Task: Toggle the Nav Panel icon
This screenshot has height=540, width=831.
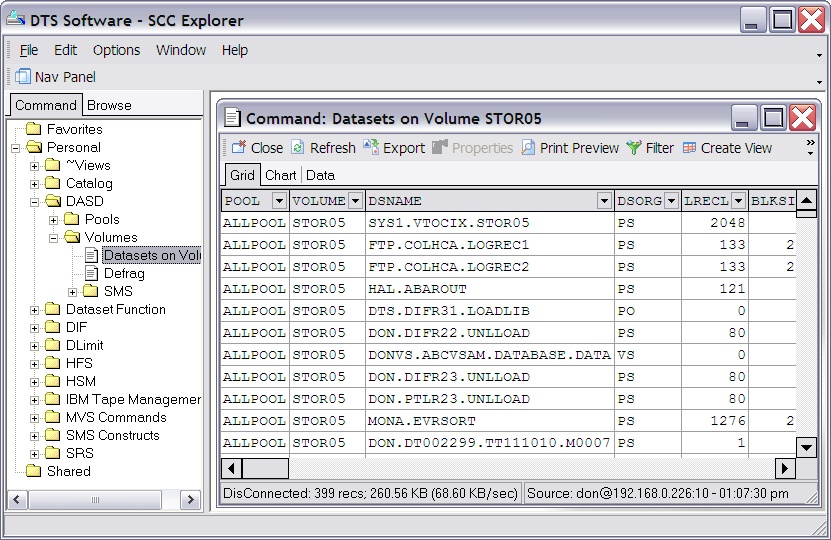Action: tap(23, 77)
